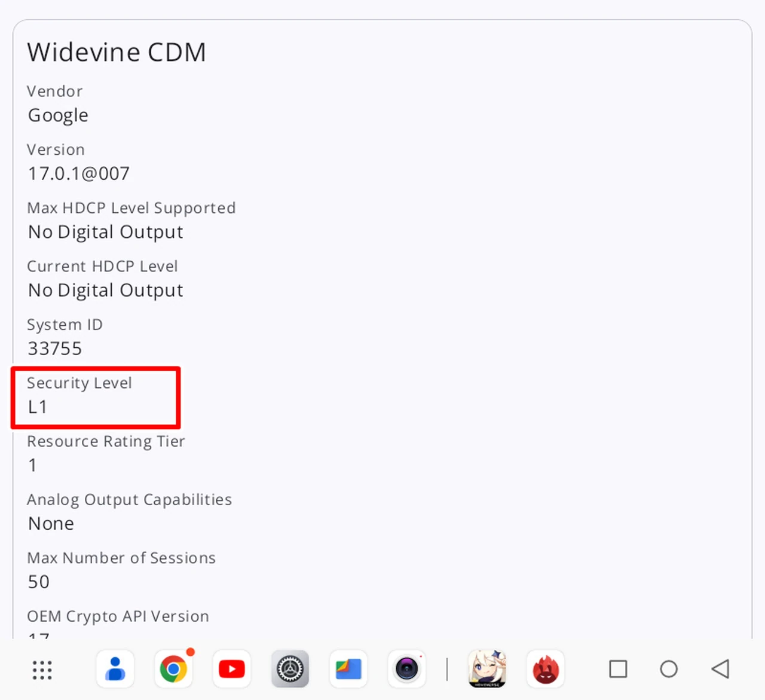765x700 pixels.
Task: Open the anime character game icon
Action: point(487,670)
